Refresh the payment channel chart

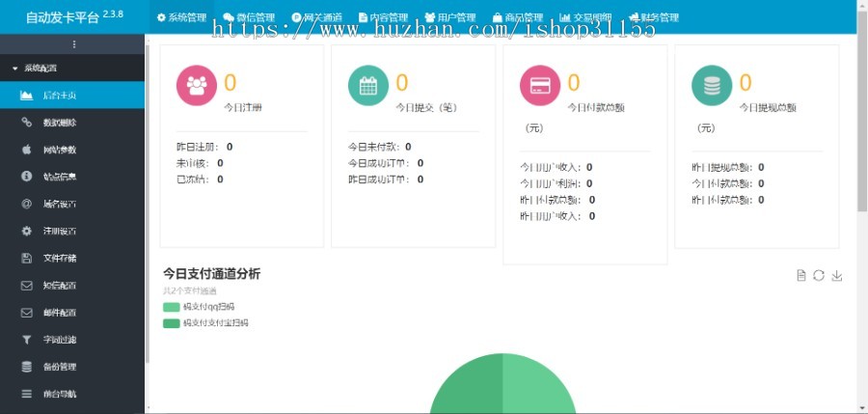click(x=819, y=275)
